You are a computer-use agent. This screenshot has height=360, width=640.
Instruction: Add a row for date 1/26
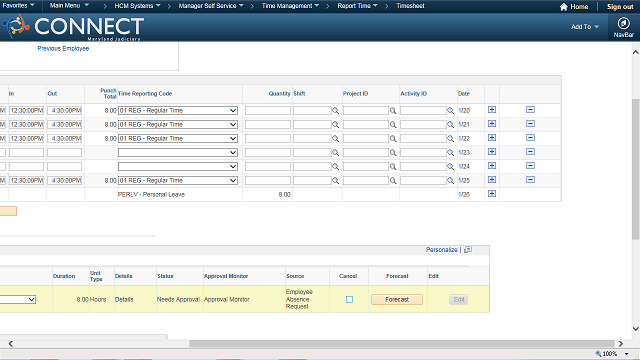point(492,194)
